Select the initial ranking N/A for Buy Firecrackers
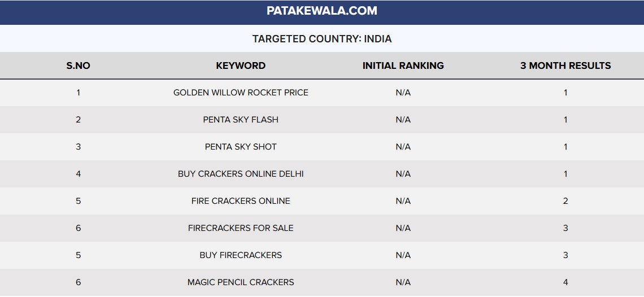The width and height of the screenshot is (644, 297). click(403, 255)
